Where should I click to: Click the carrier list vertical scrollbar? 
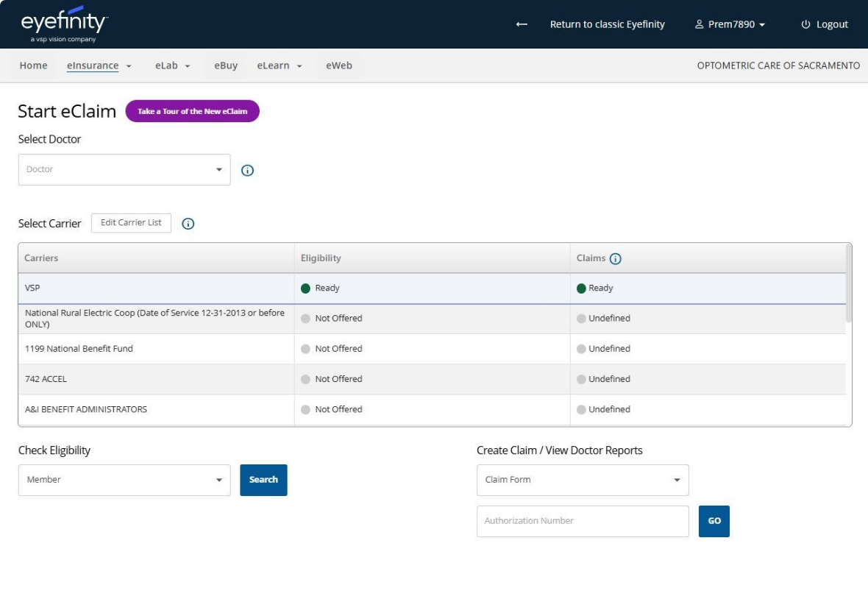[x=849, y=283]
